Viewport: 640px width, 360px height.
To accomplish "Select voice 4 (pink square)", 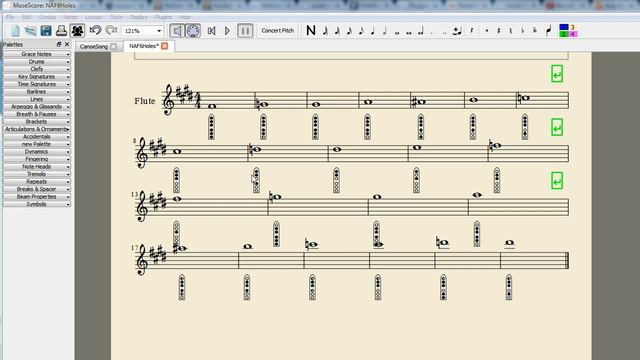I will (573, 34).
